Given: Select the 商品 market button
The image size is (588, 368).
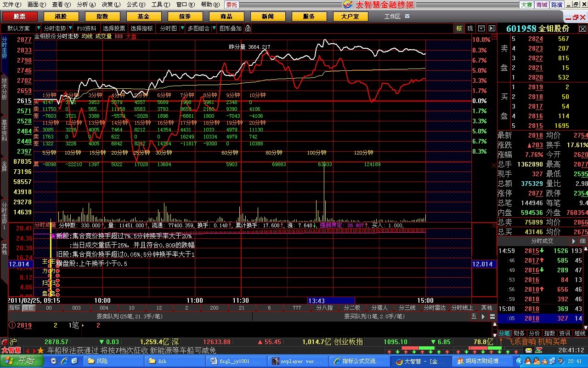Looking at the screenshot, I should pyautogui.click(x=226, y=17).
